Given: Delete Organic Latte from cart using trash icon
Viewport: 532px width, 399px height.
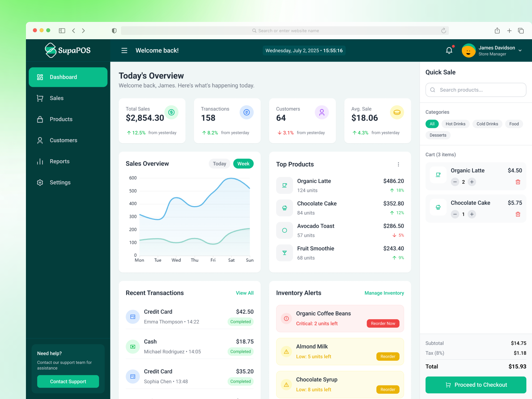Looking at the screenshot, I should [518, 182].
